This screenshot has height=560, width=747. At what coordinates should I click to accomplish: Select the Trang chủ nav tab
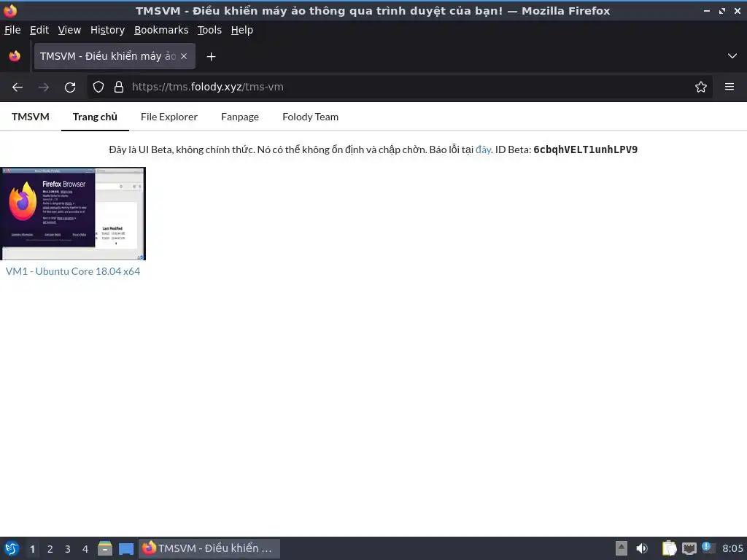click(95, 117)
